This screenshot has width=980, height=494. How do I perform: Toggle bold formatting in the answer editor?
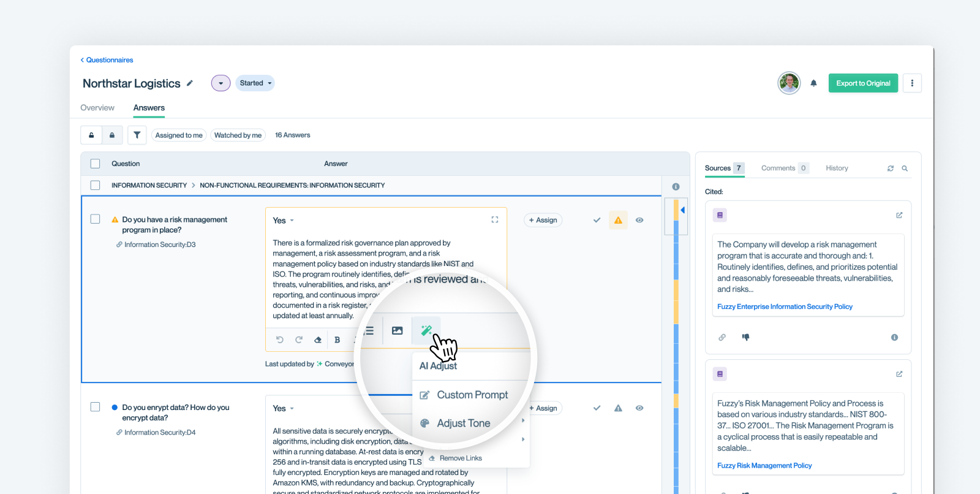tap(337, 340)
